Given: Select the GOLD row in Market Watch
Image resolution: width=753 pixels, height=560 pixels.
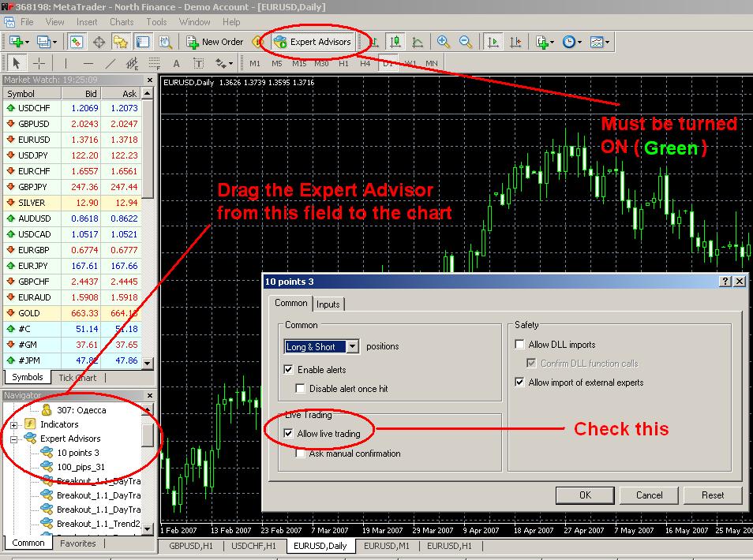Looking at the screenshot, I should pyautogui.click(x=73, y=313).
